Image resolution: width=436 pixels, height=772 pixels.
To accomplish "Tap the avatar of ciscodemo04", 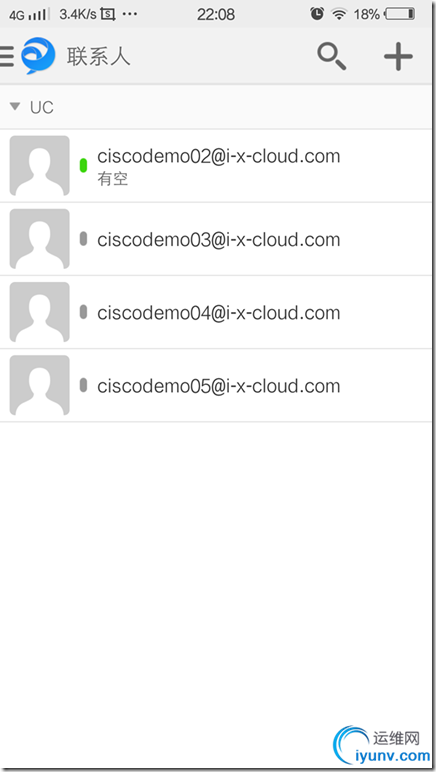I will [x=39, y=312].
